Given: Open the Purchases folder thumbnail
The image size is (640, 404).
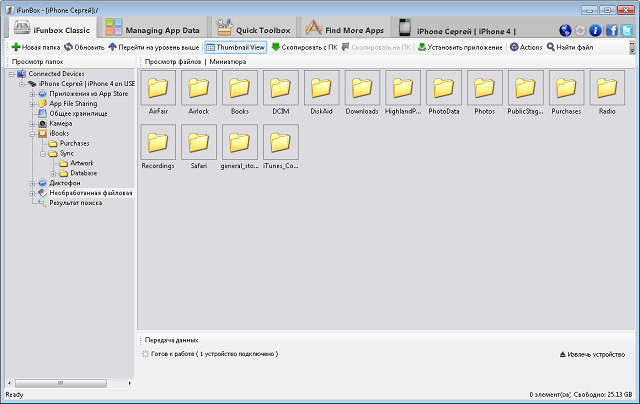Looking at the screenshot, I should click(x=566, y=93).
